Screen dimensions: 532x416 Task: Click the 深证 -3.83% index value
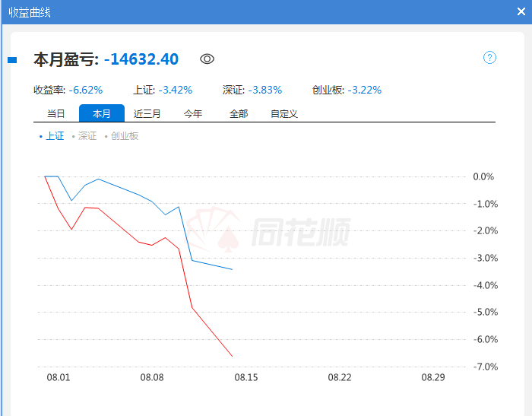(x=264, y=90)
